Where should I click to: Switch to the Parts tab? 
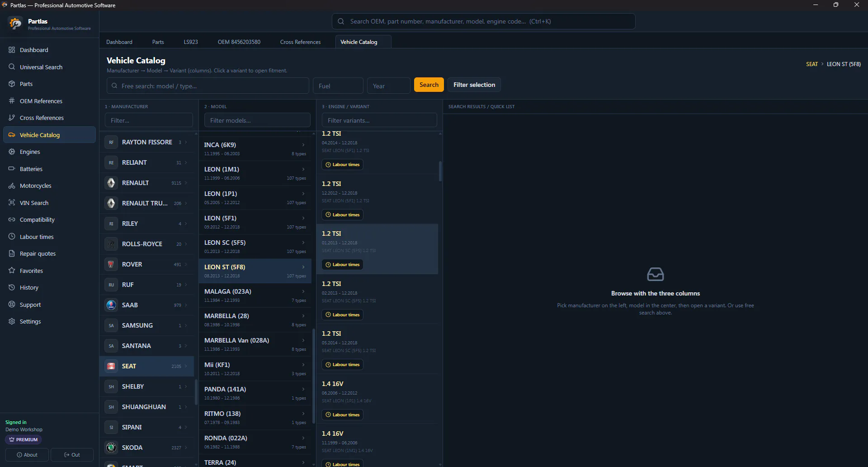158,42
